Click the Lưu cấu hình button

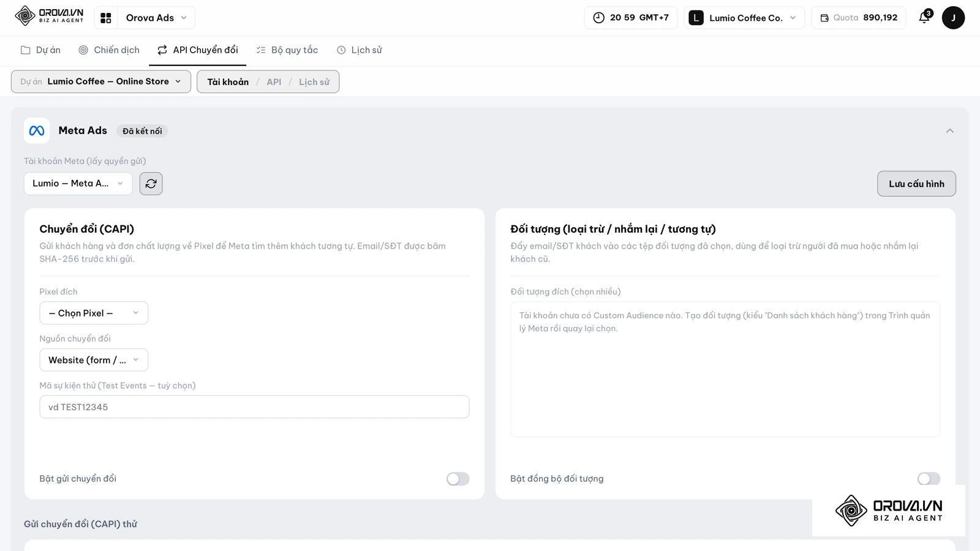click(x=916, y=184)
